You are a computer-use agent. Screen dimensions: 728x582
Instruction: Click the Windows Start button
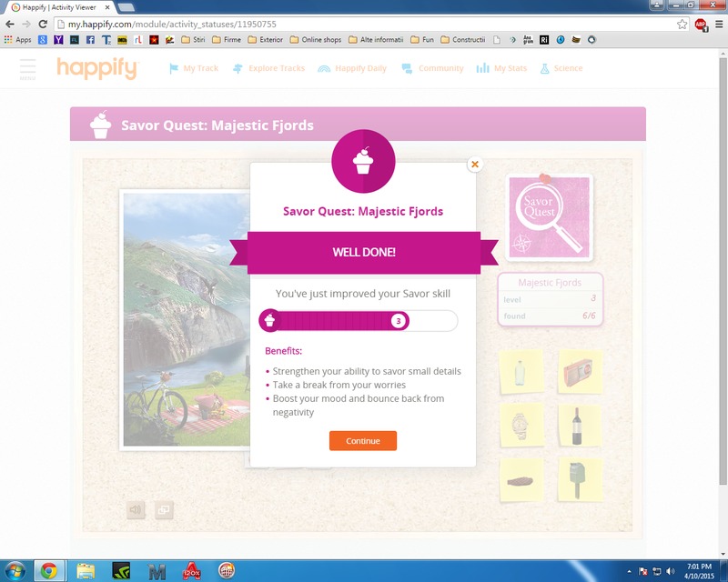click(x=14, y=571)
